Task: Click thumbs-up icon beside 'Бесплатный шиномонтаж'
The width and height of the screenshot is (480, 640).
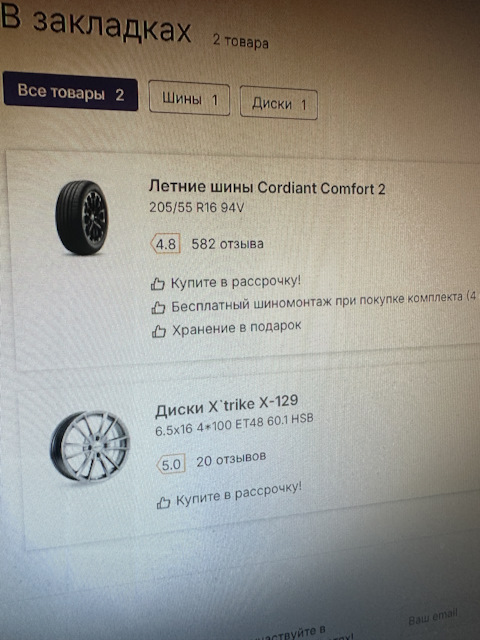Action: [158, 307]
